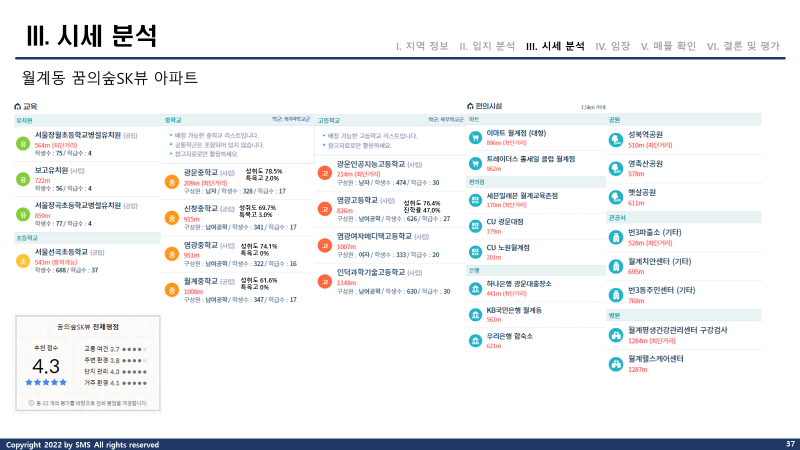Click the CU 노원월계점 store icon
This screenshot has width=800, height=450.
point(475,252)
